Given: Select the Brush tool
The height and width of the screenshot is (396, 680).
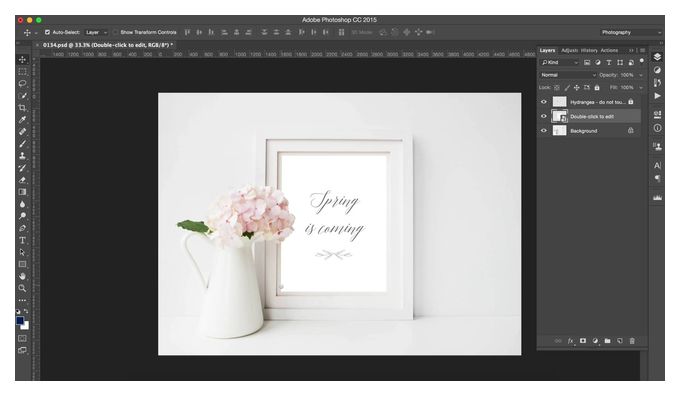Looking at the screenshot, I should (x=23, y=144).
